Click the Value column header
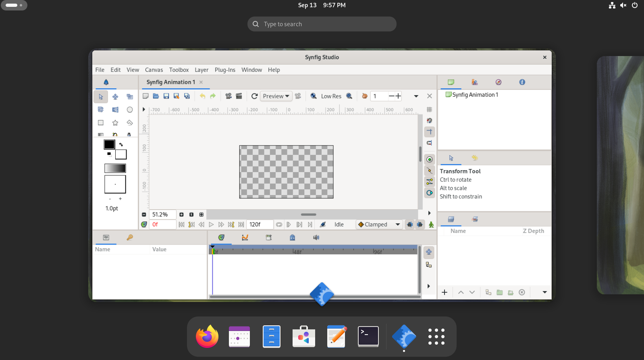The height and width of the screenshot is (360, 644). point(159,250)
